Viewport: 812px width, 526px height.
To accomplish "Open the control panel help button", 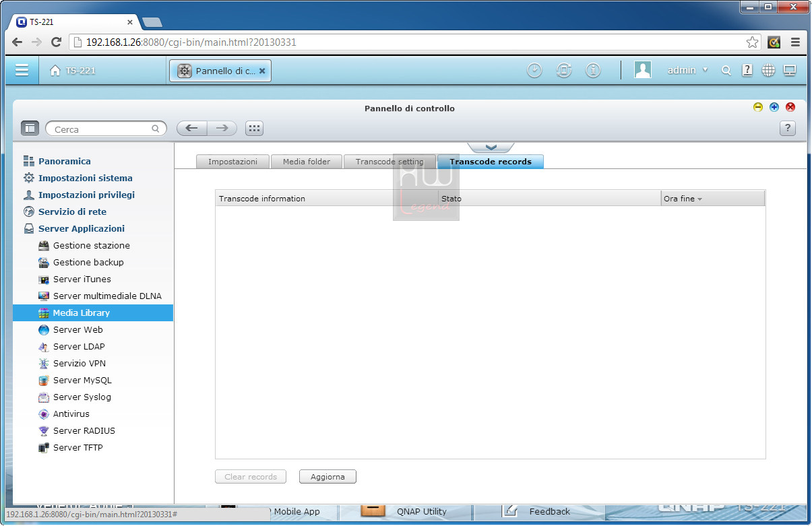I will (787, 128).
